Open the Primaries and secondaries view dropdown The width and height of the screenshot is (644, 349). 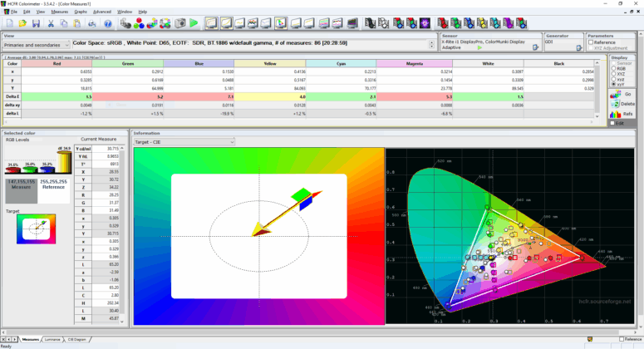37,45
